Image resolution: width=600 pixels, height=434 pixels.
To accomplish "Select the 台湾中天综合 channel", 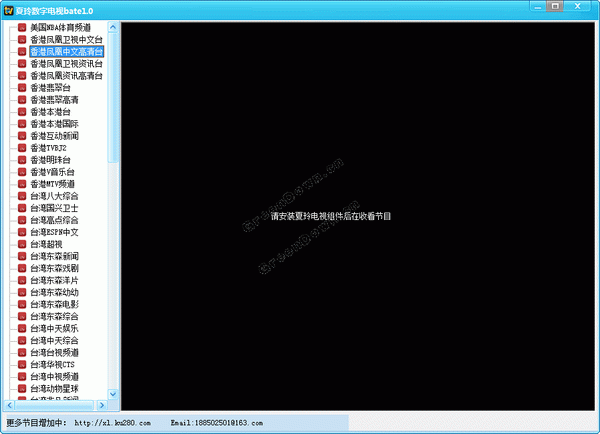I will [54, 341].
